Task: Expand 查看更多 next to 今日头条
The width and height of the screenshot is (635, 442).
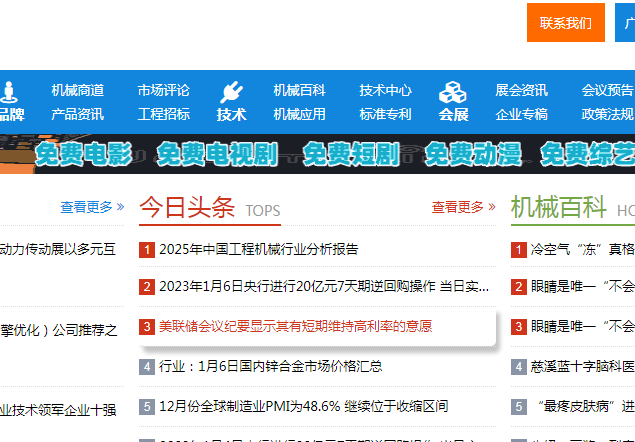Action: [x=463, y=207]
